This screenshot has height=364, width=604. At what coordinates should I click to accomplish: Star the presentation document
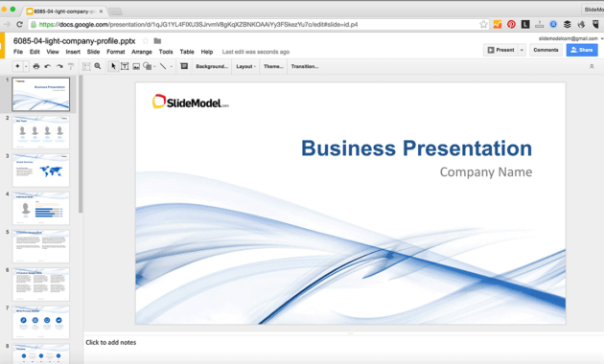click(x=145, y=41)
